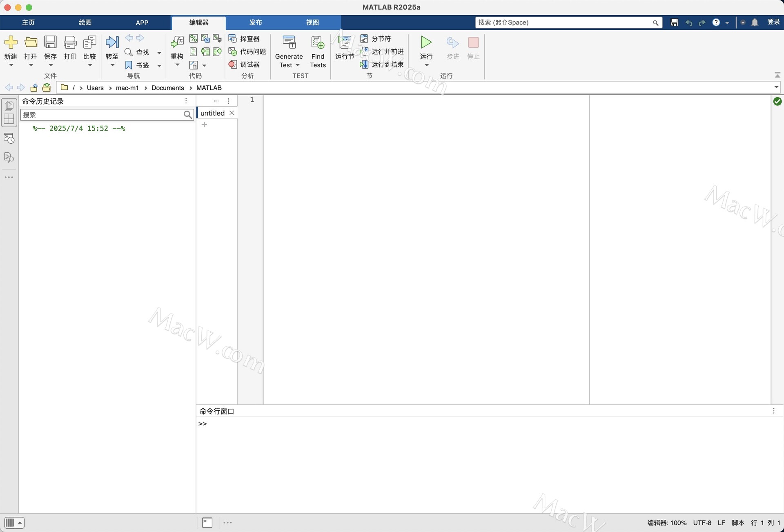Screen dimensions: 784x532
Task: Click the green Run (运行) play button
Action: click(426, 42)
